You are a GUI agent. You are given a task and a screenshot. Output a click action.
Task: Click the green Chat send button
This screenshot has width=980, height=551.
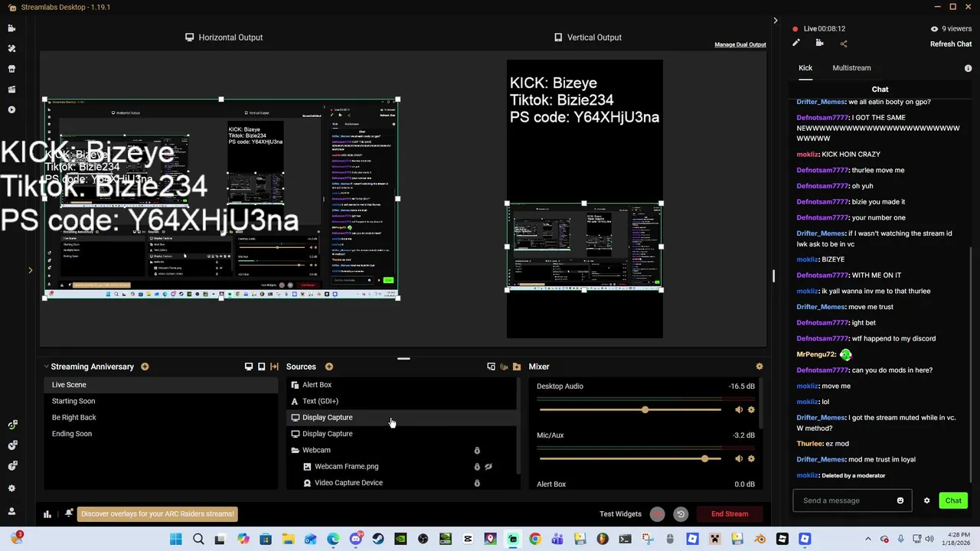click(x=953, y=500)
